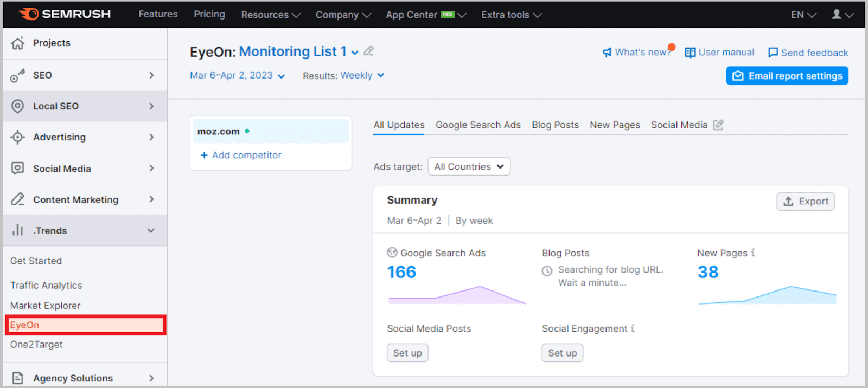868x388 pixels.
Task: Click the Google Search Ads count 166
Action: 401,272
